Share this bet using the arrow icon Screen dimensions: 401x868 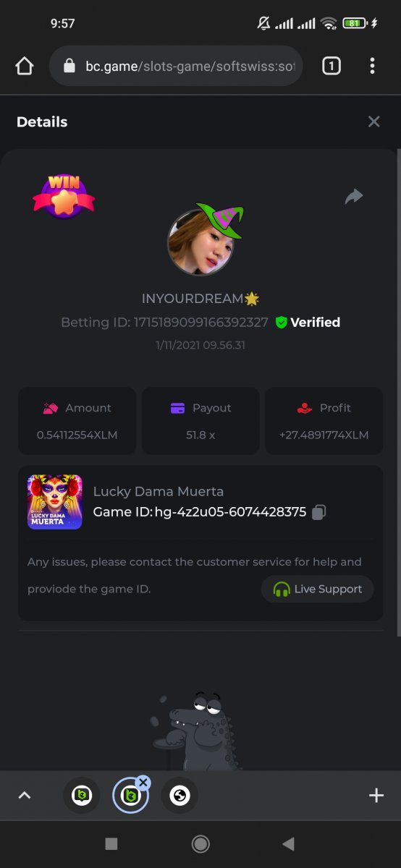[x=353, y=196]
